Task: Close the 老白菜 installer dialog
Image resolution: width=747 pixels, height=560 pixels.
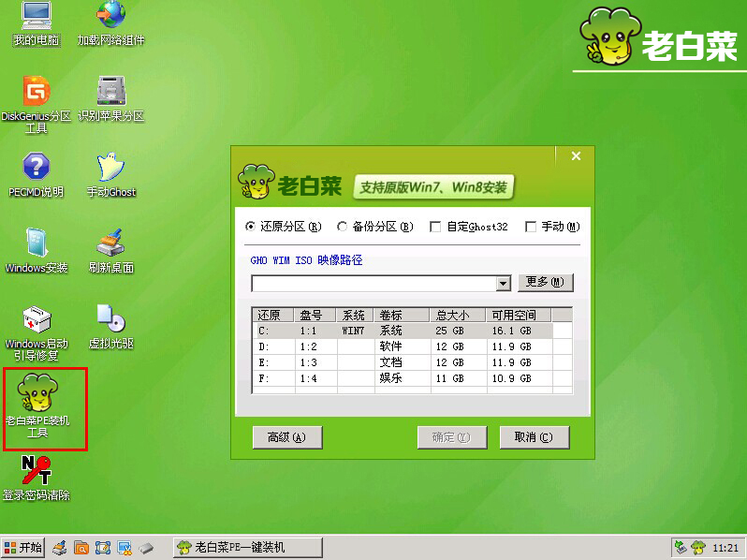Action: [576, 155]
